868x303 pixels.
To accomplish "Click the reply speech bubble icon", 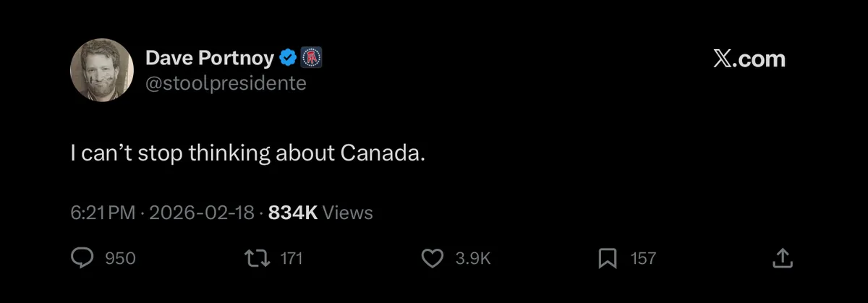I will coord(83,258).
